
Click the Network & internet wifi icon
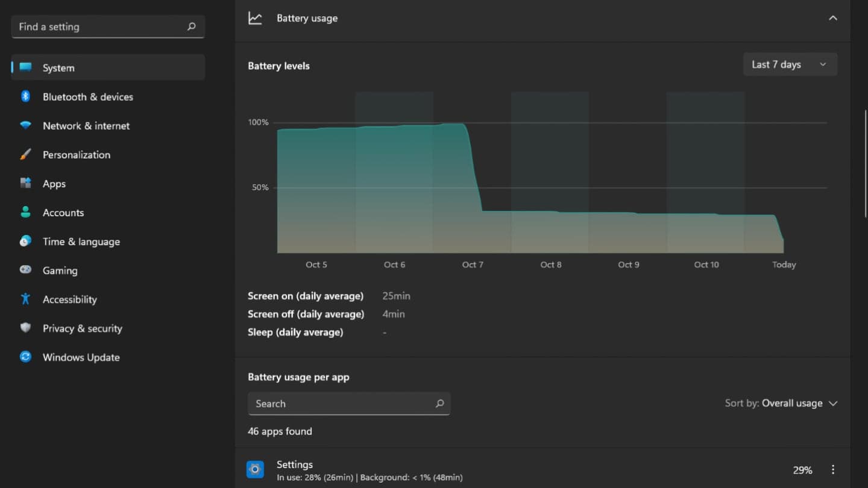pyautogui.click(x=25, y=125)
